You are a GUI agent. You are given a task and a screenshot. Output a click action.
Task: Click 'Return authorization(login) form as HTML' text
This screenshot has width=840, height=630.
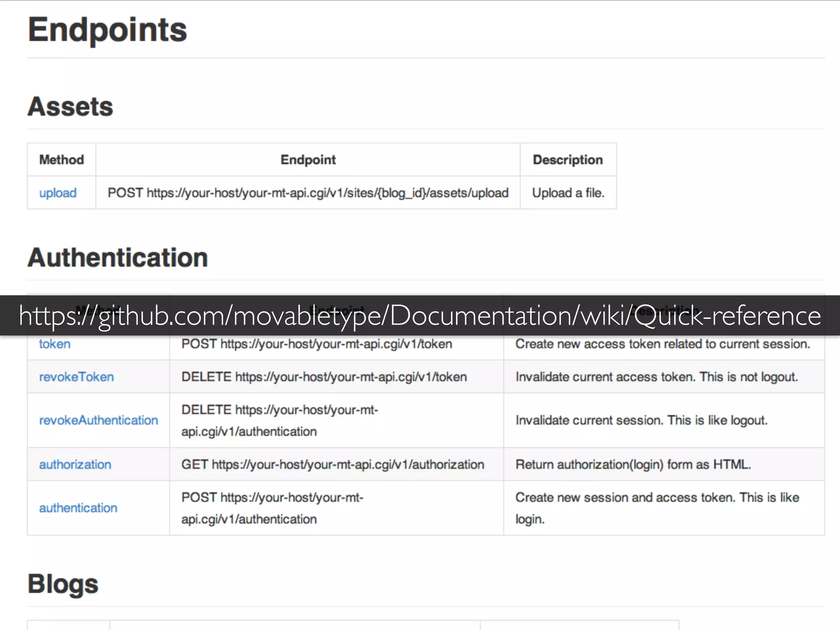(633, 464)
